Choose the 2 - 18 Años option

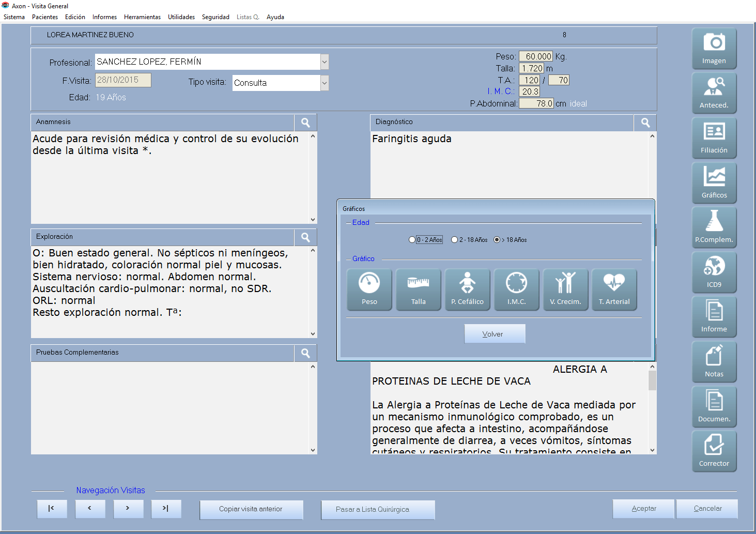point(454,240)
